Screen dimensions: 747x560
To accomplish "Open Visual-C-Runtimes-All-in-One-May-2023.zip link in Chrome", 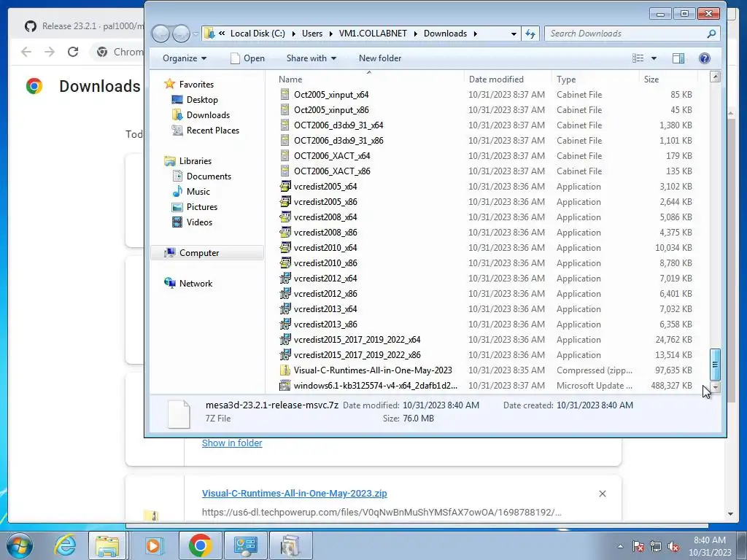I will [x=295, y=494].
